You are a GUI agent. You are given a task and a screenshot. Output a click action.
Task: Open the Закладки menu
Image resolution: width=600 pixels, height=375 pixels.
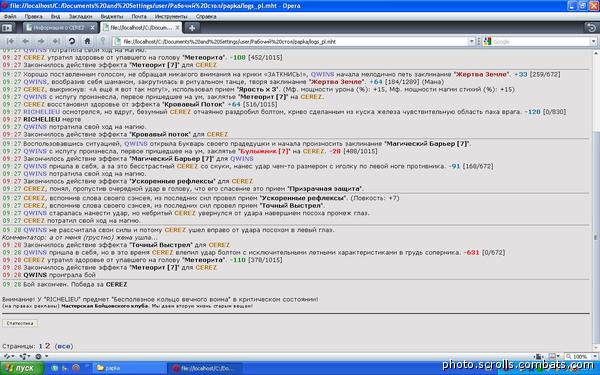pos(80,16)
